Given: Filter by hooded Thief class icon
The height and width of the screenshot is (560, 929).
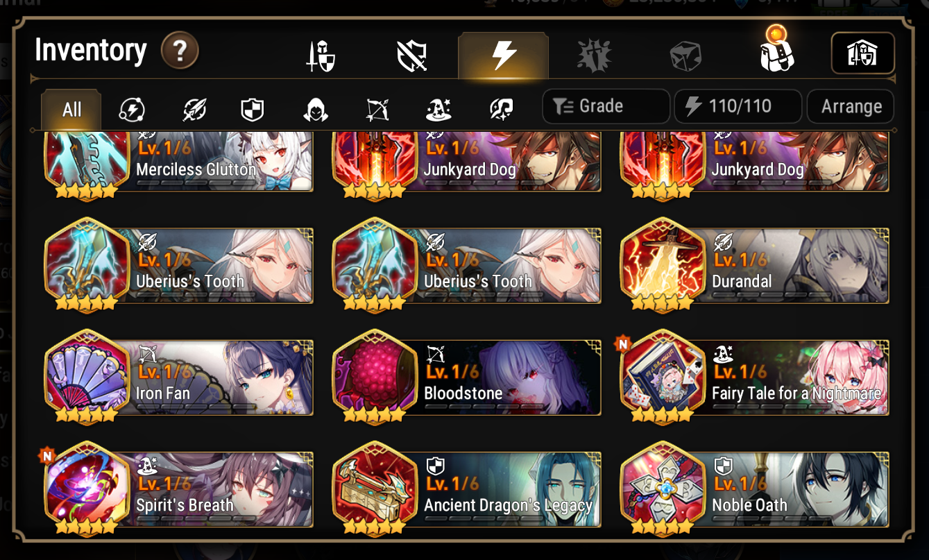Looking at the screenshot, I should [315, 109].
